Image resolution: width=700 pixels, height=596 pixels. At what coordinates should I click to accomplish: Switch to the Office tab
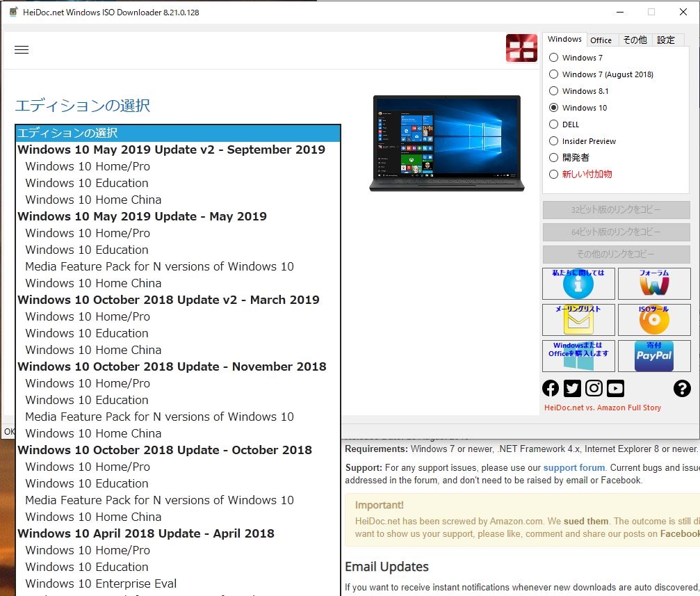(601, 40)
